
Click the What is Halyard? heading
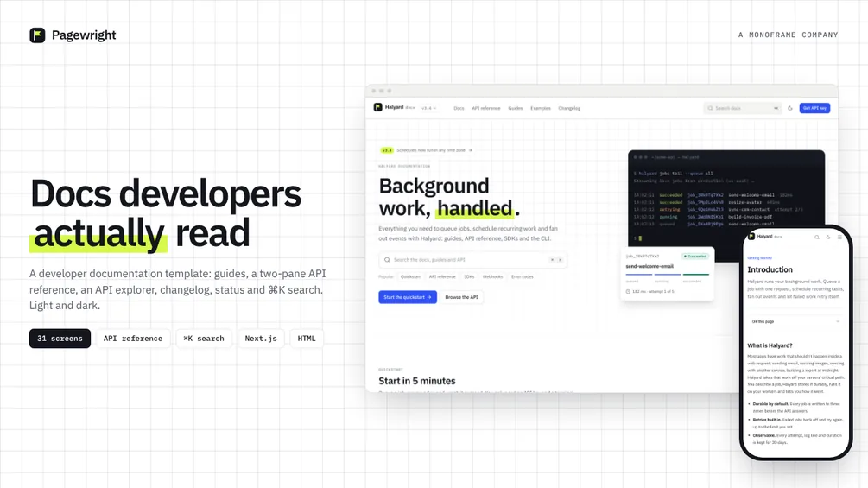tap(770, 345)
